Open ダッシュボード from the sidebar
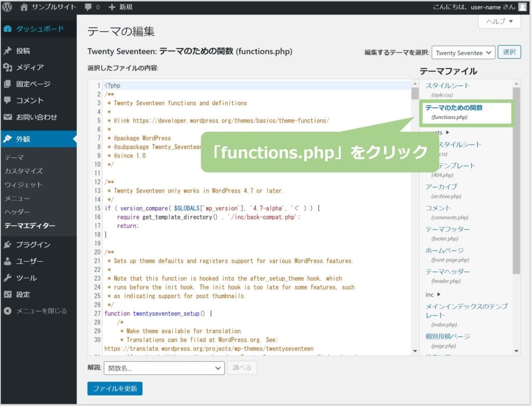Viewport: 532px width, 406px height. click(x=39, y=29)
